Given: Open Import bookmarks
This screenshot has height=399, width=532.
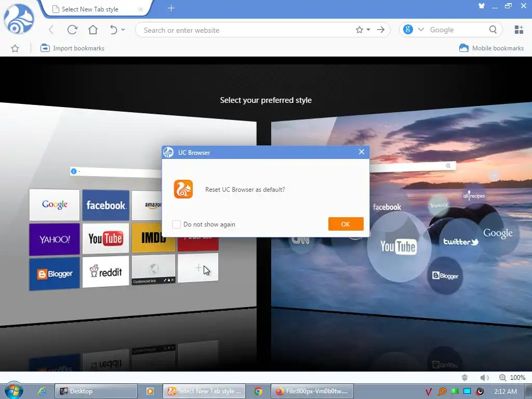Looking at the screenshot, I should click(x=72, y=48).
